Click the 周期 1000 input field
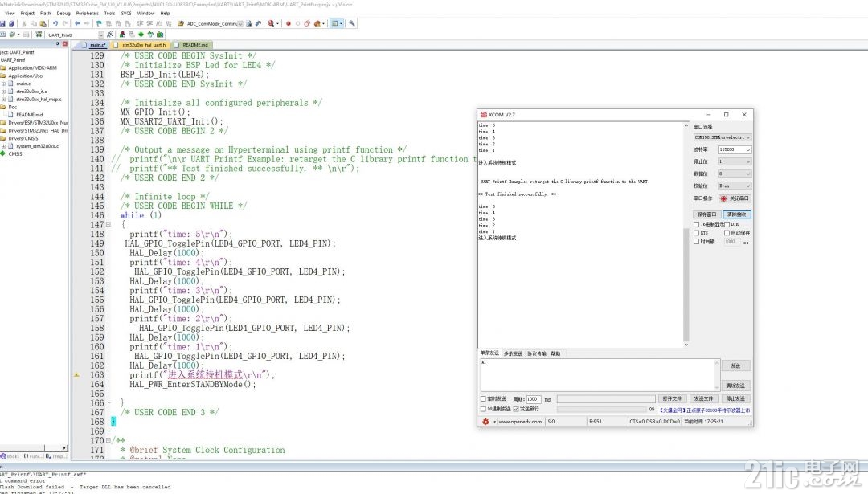This screenshot has height=494, width=868. click(x=533, y=399)
